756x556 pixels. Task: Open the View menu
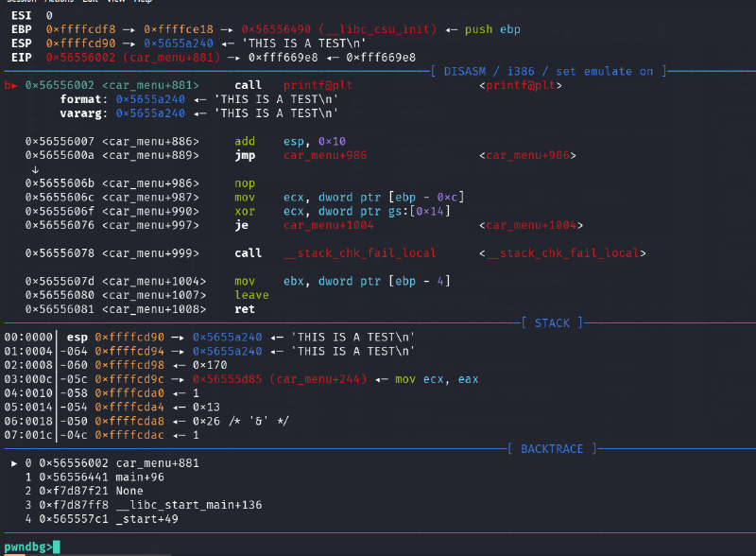(x=118, y=3)
